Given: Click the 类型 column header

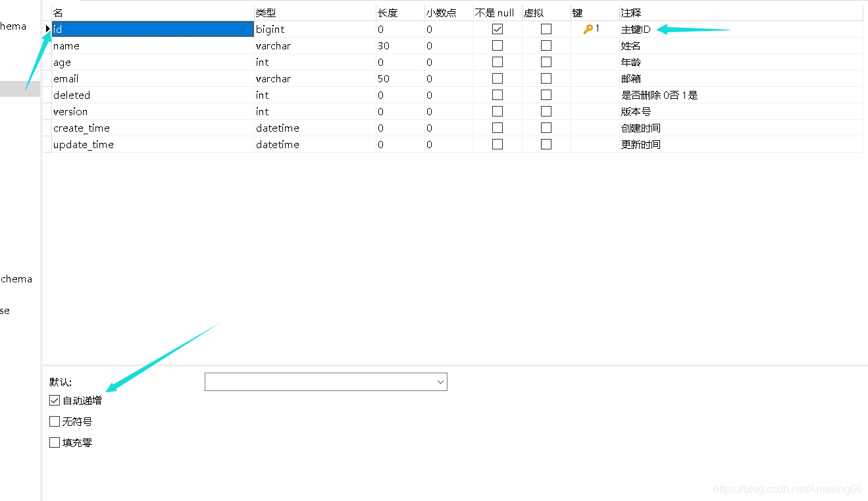Looking at the screenshot, I should (x=315, y=13).
